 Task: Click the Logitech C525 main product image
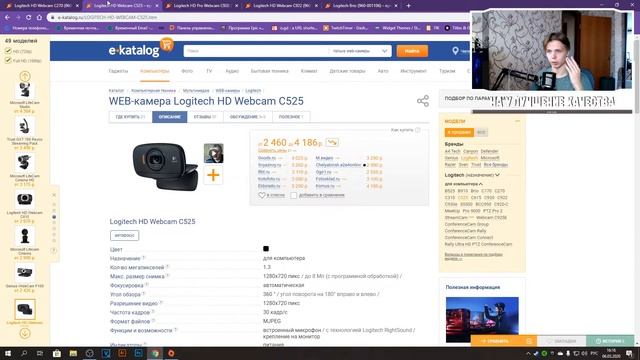165,166
